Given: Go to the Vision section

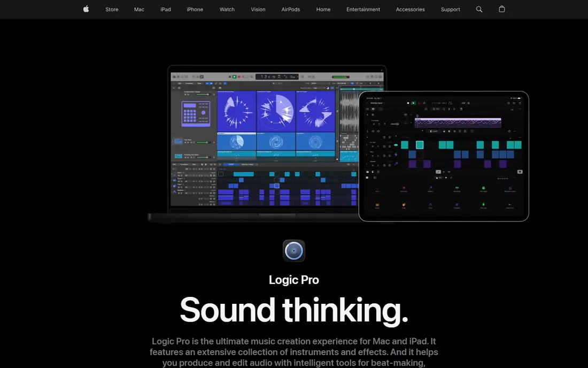Looking at the screenshot, I should pyautogui.click(x=258, y=10).
